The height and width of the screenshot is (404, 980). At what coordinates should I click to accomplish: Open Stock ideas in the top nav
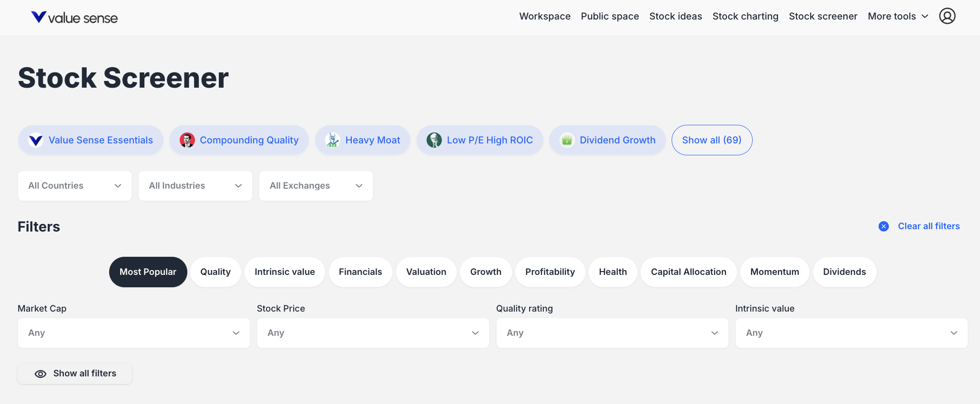coord(676,16)
